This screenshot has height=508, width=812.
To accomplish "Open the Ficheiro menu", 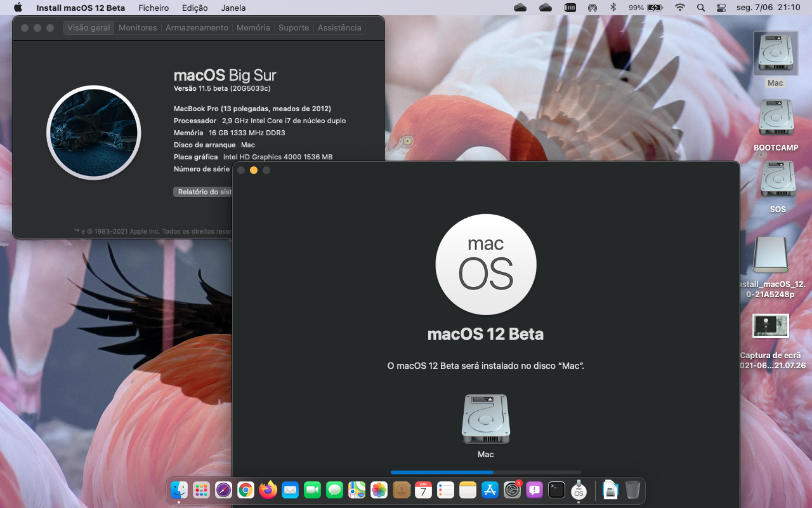I will click(154, 8).
